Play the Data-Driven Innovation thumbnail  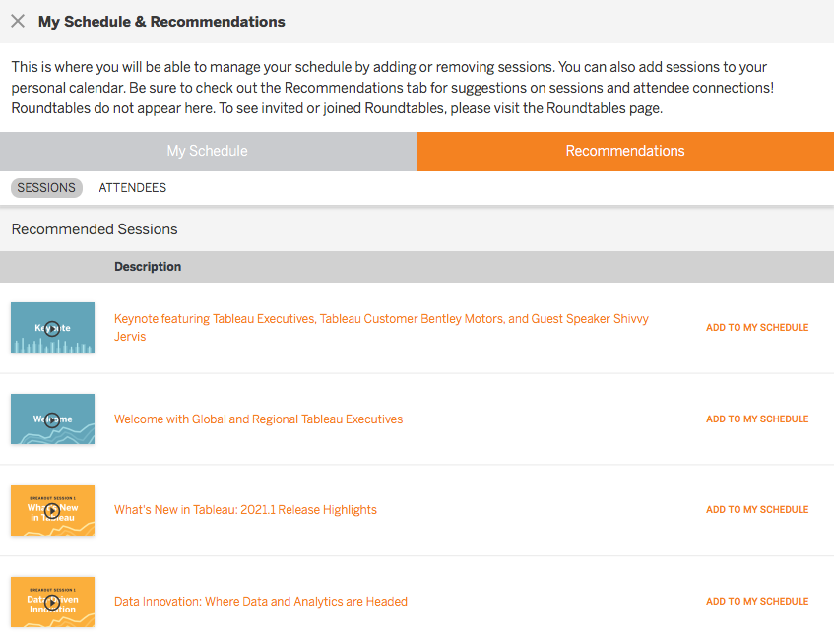52,602
